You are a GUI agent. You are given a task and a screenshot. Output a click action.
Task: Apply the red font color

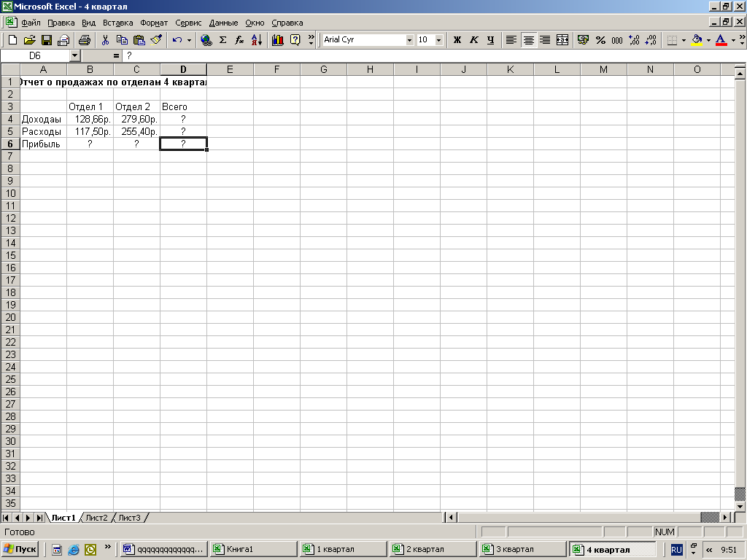point(721,40)
